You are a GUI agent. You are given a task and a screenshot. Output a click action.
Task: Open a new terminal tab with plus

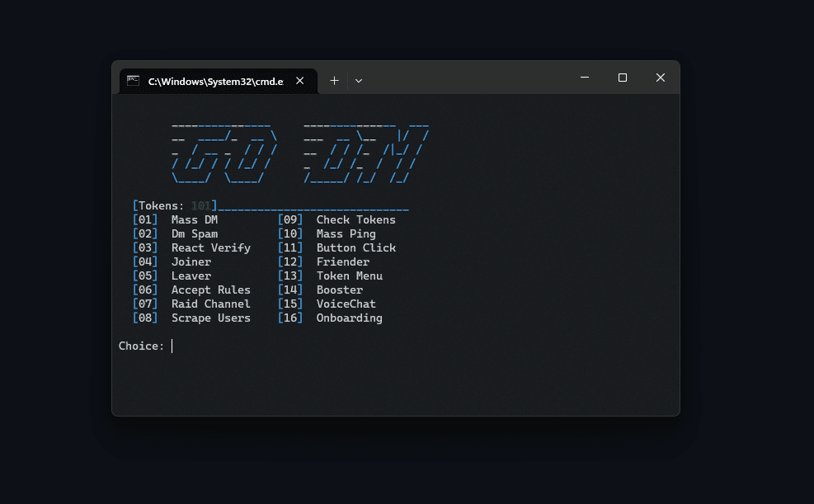point(334,81)
